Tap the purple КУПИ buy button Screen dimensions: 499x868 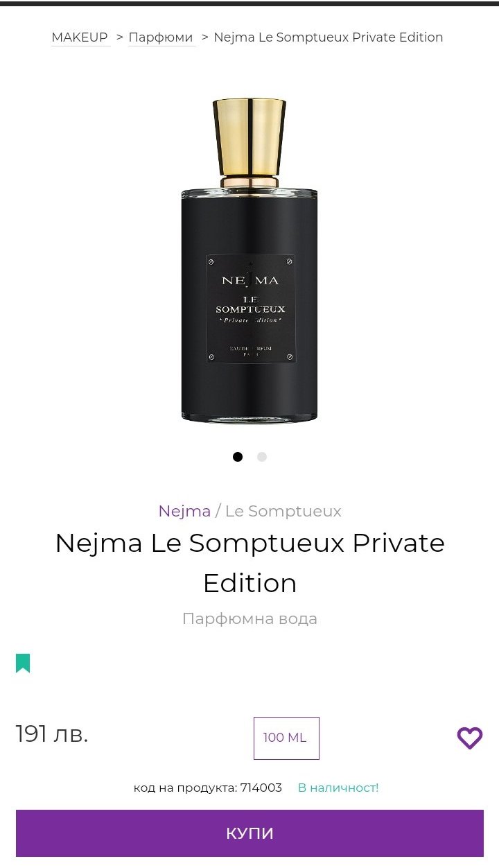click(249, 833)
